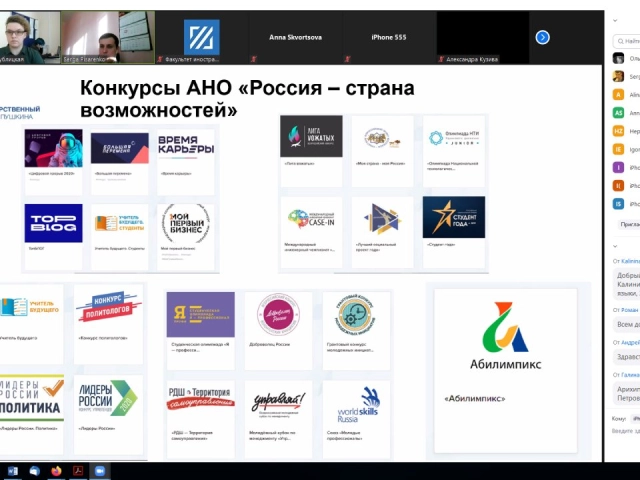Click the Большая перемена card
The height and width of the screenshot is (480, 640).
coord(120,162)
